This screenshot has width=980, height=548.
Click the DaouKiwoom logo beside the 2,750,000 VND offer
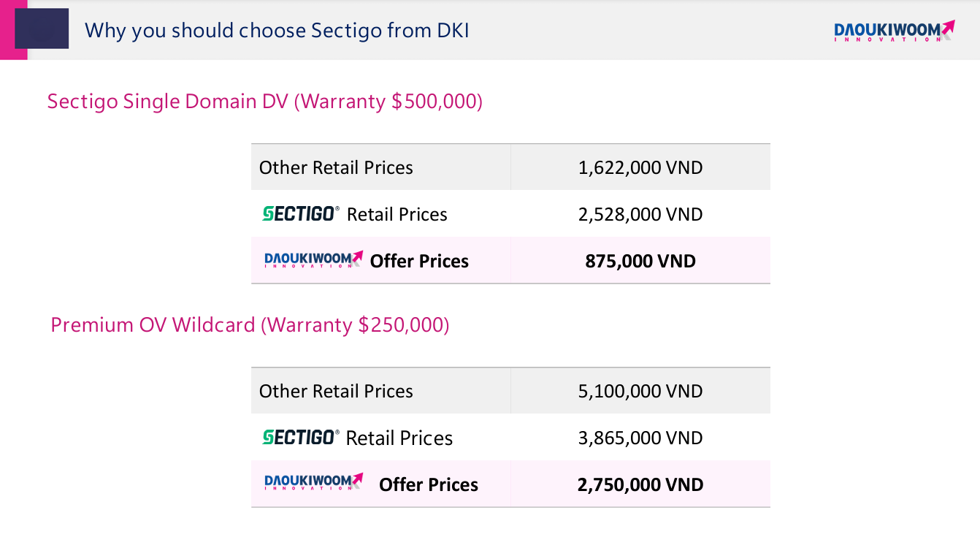(313, 482)
